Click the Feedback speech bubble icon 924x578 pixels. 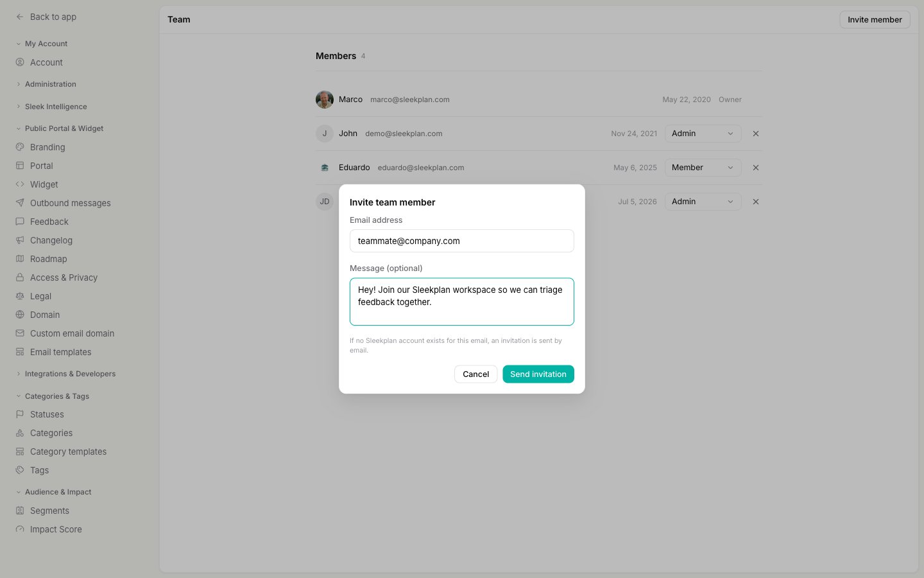click(20, 222)
